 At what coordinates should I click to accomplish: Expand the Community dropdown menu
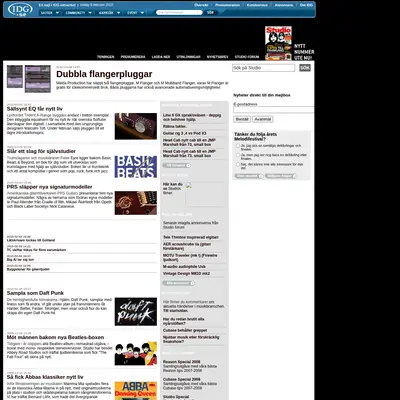[x=78, y=13]
